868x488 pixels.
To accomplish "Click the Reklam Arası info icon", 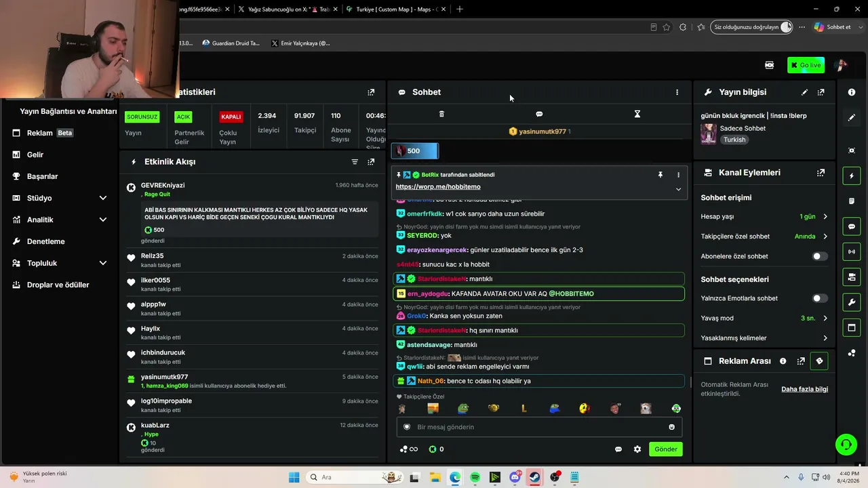I will pos(783,361).
